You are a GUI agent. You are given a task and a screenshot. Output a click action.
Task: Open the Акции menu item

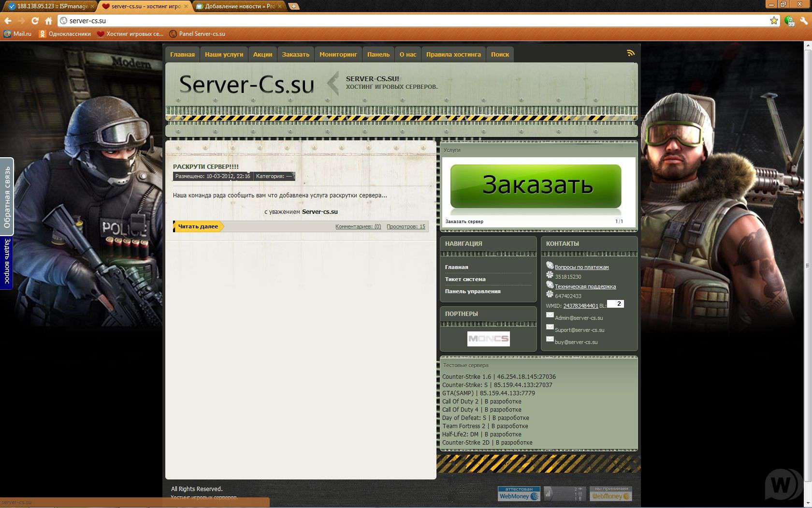tap(262, 55)
